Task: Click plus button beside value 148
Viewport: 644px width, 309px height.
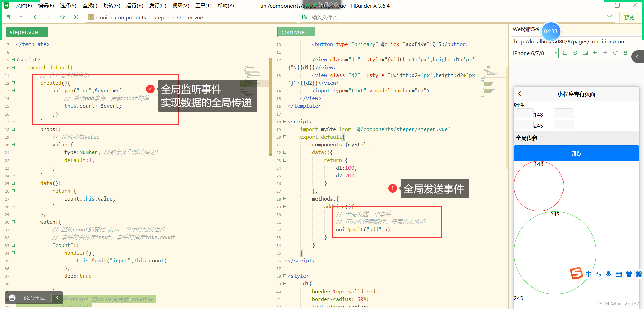Action: coord(564,114)
